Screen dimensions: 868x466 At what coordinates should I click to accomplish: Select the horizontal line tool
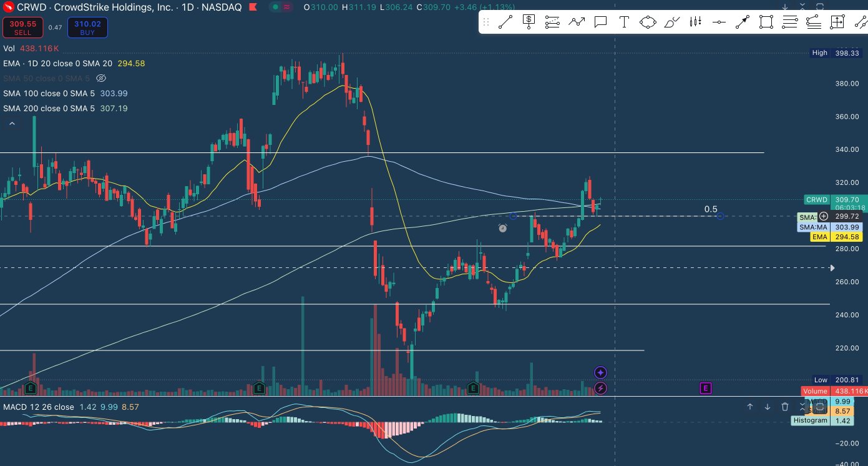pos(719,22)
